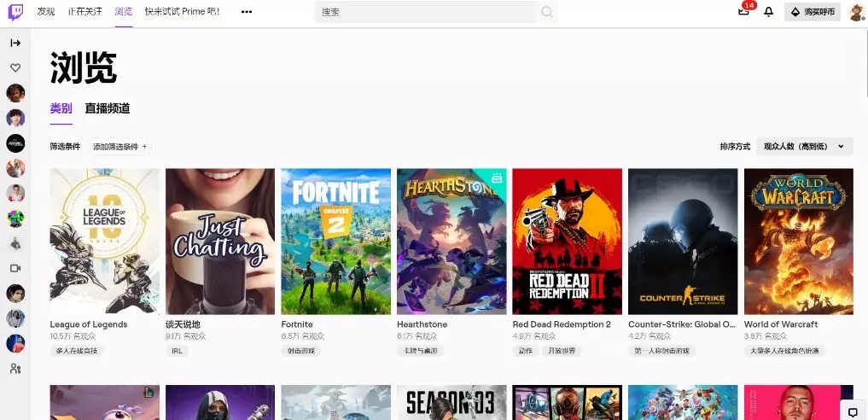Expand the left sidebar with arrow icon
The width and height of the screenshot is (868, 420).
(15, 44)
